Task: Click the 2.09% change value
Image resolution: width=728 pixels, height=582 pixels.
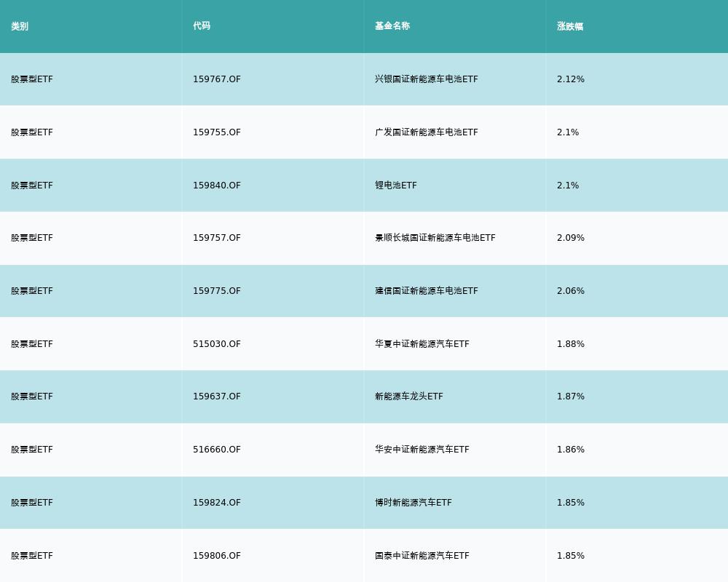Action: 571,238
